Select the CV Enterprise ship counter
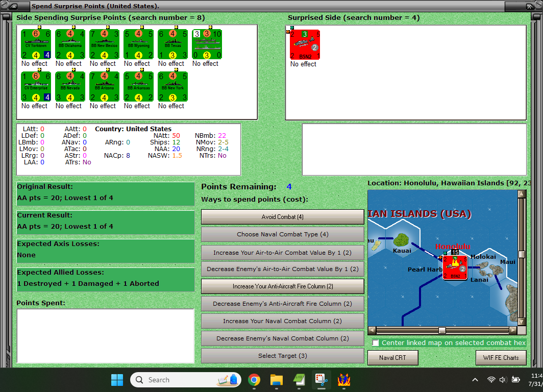The height and width of the screenshot is (392, 543). [x=36, y=87]
